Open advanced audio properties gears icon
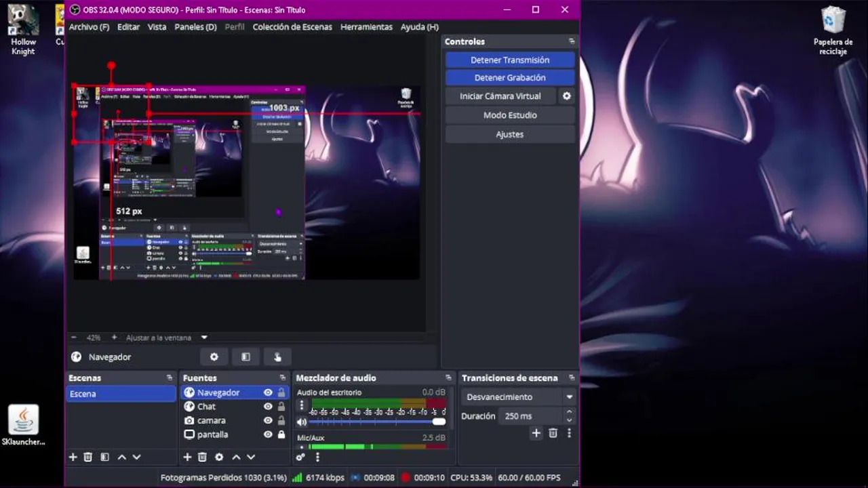 point(301,457)
